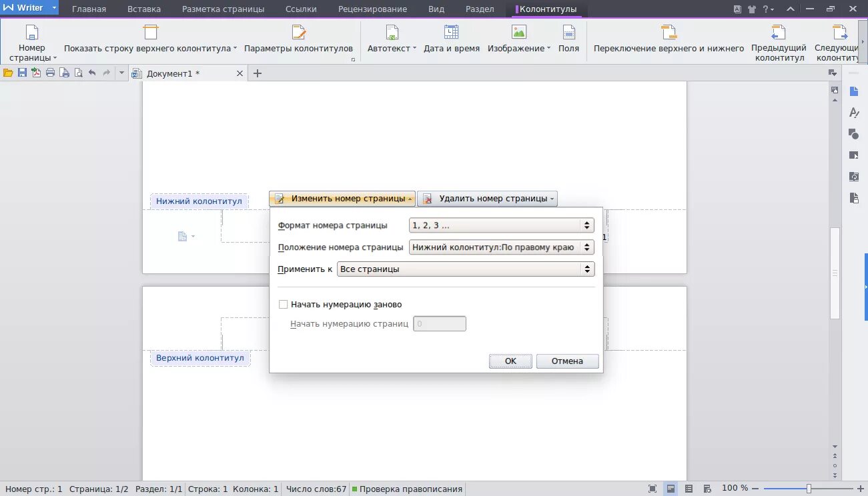Expand Удалить номер страницы dropdown
This screenshot has width=868, height=496.
(488, 199)
